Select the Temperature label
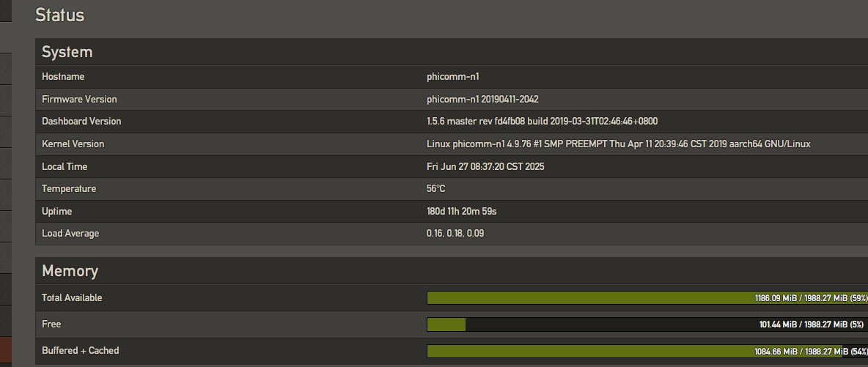868x367 pixels. click(69, 189)
